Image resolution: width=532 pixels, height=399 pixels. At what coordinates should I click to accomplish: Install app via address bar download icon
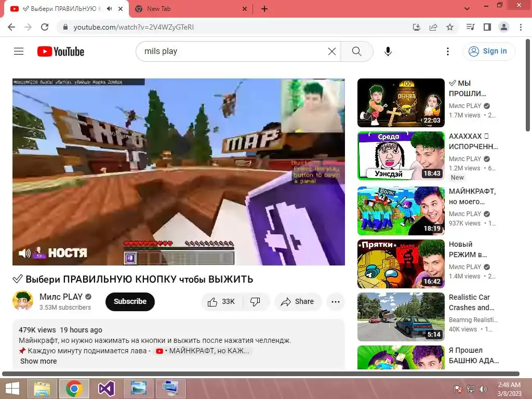point(416,27)
